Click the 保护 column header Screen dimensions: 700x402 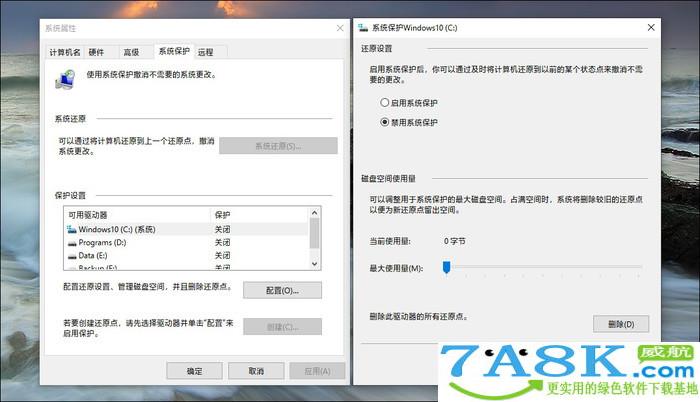(259, 215)
